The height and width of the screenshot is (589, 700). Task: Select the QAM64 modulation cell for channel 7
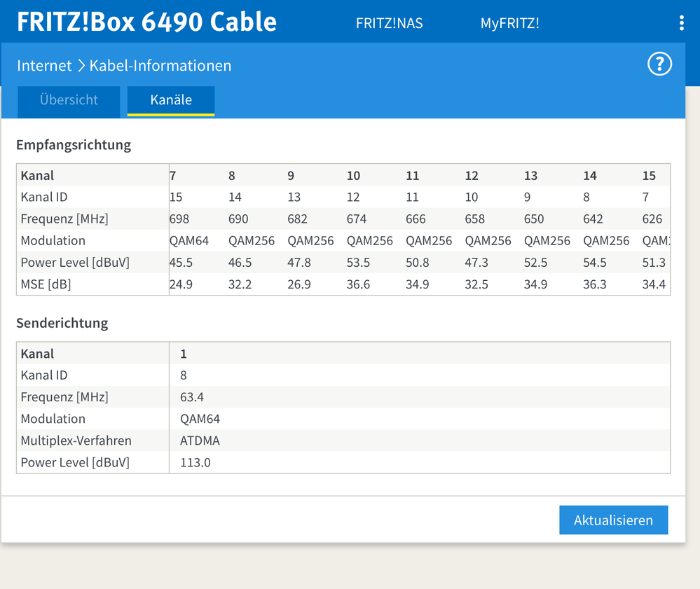[x=189, y=241]
